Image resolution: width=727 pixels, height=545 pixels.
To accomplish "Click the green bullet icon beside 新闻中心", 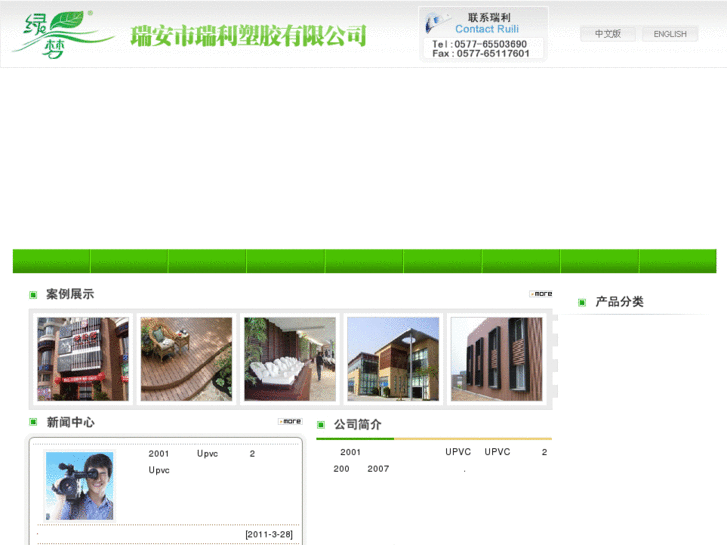I will [33, 422].
